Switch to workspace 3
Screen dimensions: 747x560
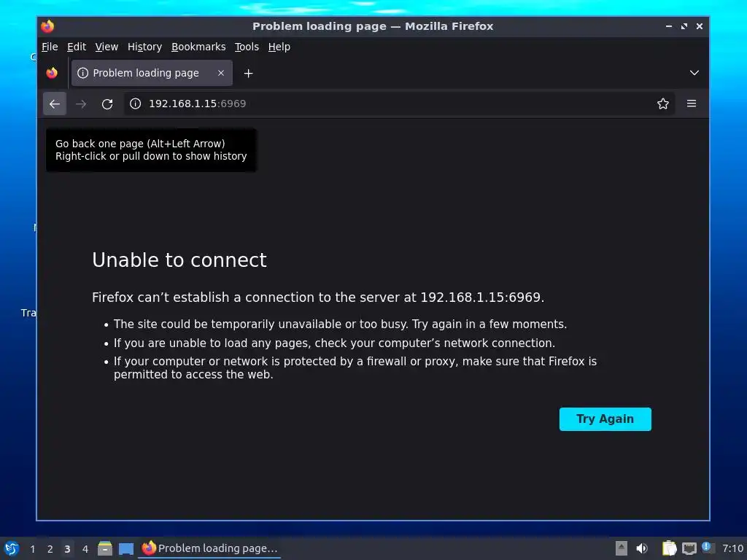coord(67,549)
